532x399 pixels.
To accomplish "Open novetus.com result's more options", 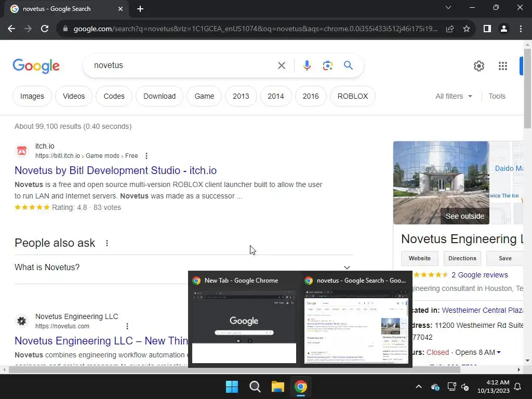I will [x=127, y=326].
